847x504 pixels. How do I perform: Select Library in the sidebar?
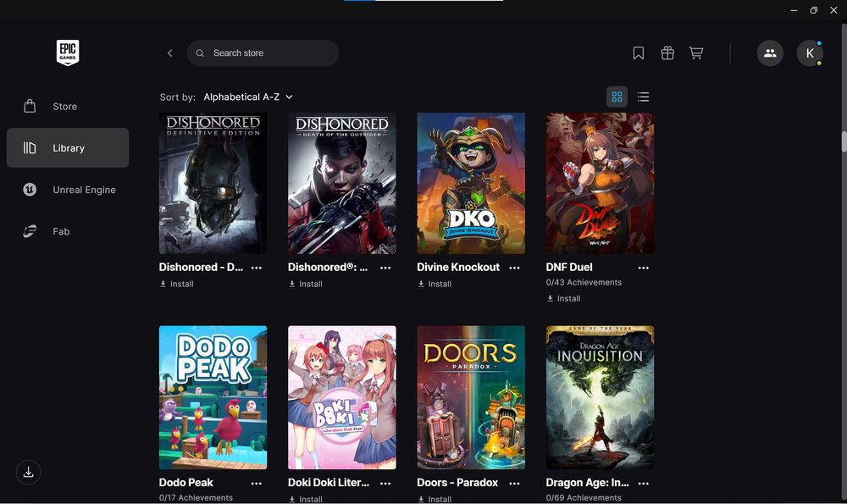pyautogui.click(x=68, y=148)
